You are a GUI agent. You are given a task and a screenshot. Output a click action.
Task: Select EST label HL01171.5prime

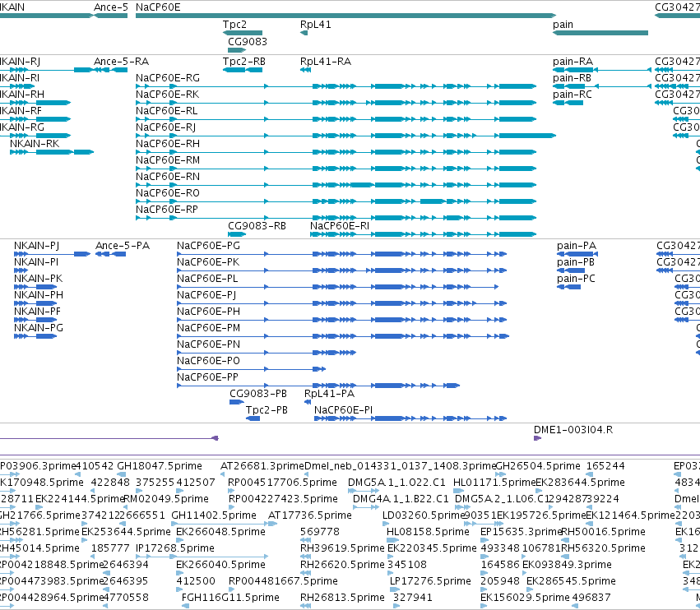pos(494,483)
